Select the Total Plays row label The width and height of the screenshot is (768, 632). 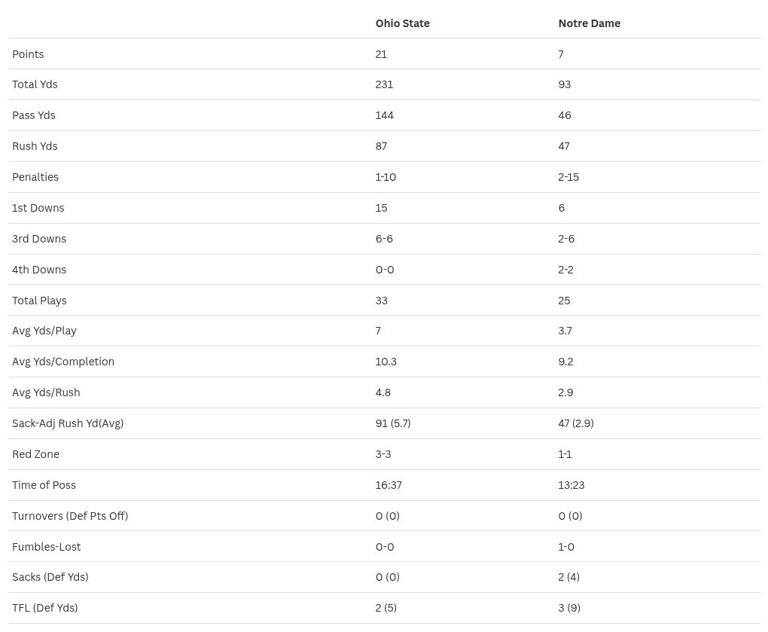point(39,301)
